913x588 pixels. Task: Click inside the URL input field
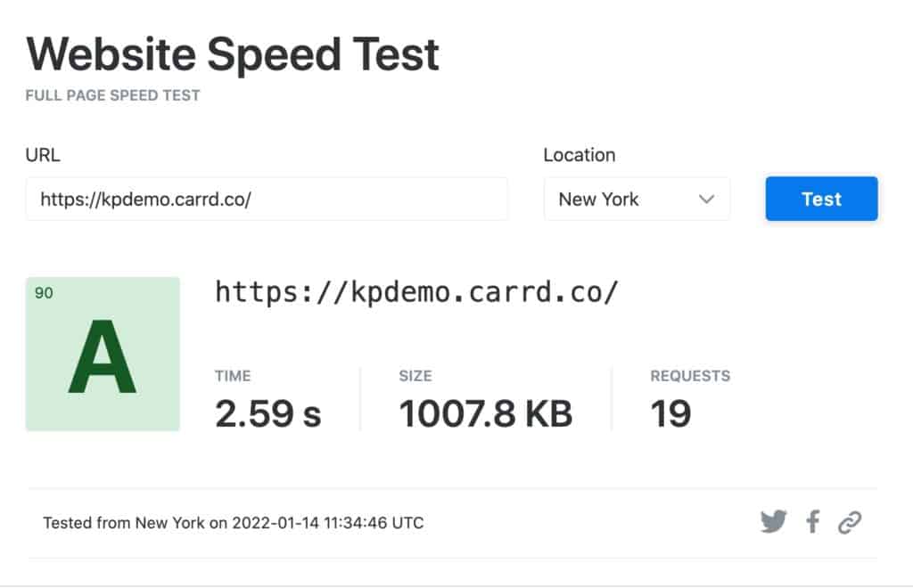pos(266,199)
